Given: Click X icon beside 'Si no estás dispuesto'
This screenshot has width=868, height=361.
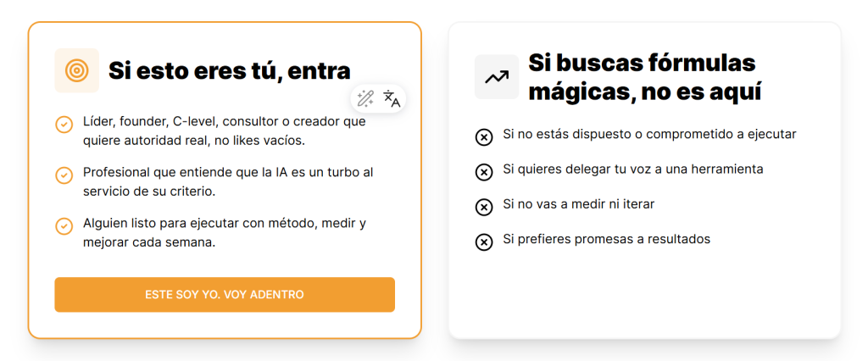Looking at the screenshot, I should 483,136.
